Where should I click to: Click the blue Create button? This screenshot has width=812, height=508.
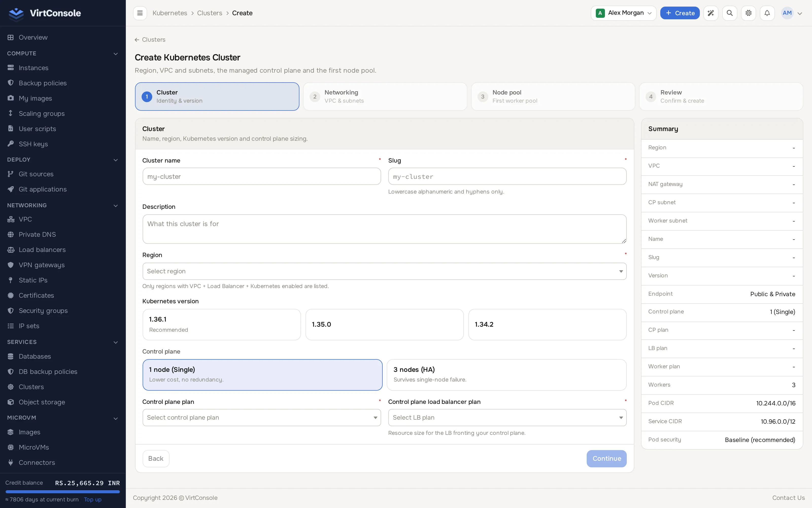pyautogui.click(x=680, y=13)
